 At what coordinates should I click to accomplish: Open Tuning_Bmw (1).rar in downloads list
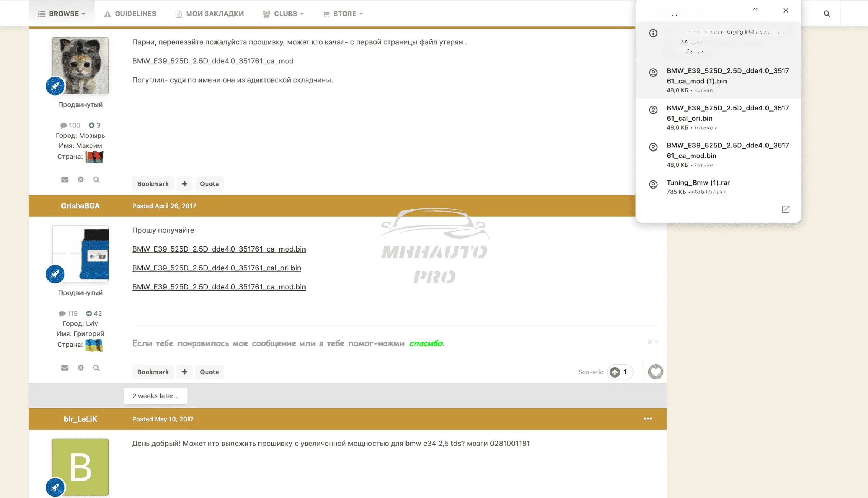pyautogui.click(x=698, y=183)
